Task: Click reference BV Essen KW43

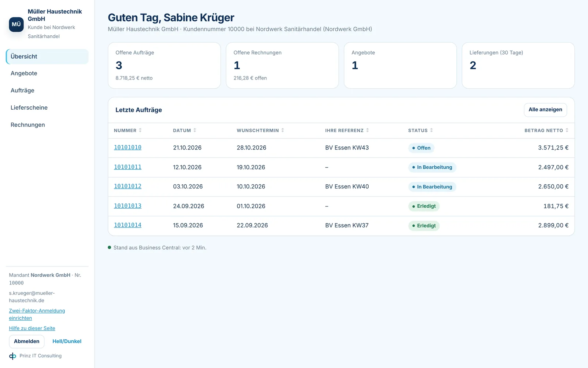Action: 347,148
